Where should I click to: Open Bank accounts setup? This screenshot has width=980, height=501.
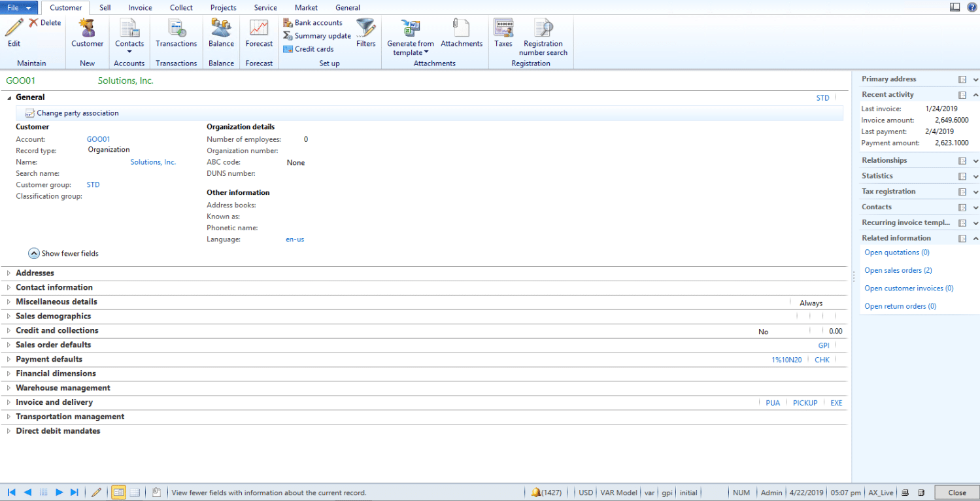coord(318,22)
